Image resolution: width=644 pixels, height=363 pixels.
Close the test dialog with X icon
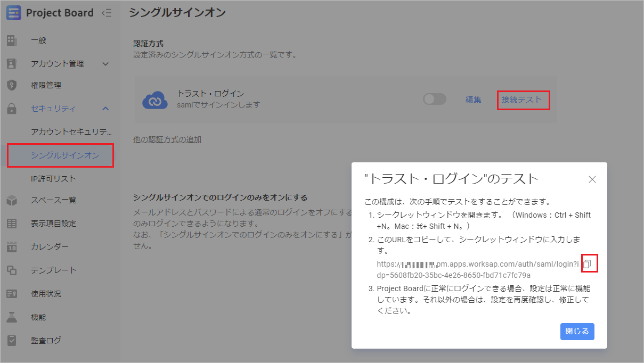[592, 179]
